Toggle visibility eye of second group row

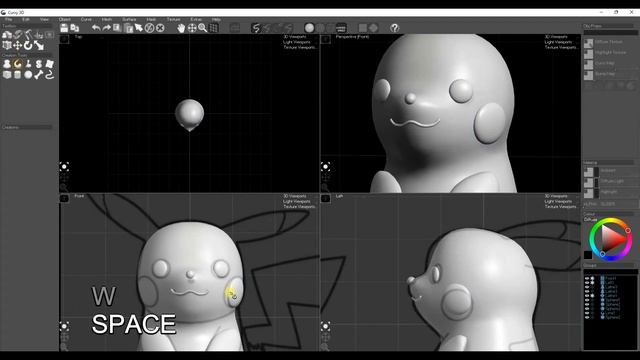[x=587, y=282]
